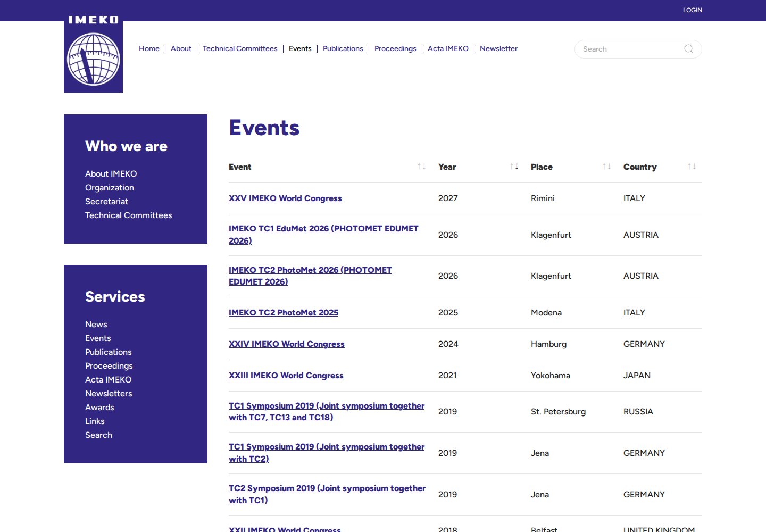Open Acta IMEKO in the Services panel

pos(109,379)
